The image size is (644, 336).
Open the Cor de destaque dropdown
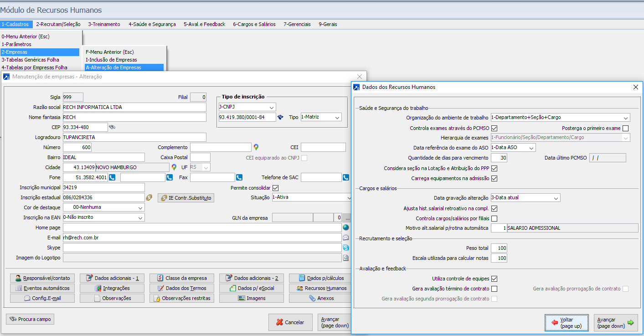140,207
